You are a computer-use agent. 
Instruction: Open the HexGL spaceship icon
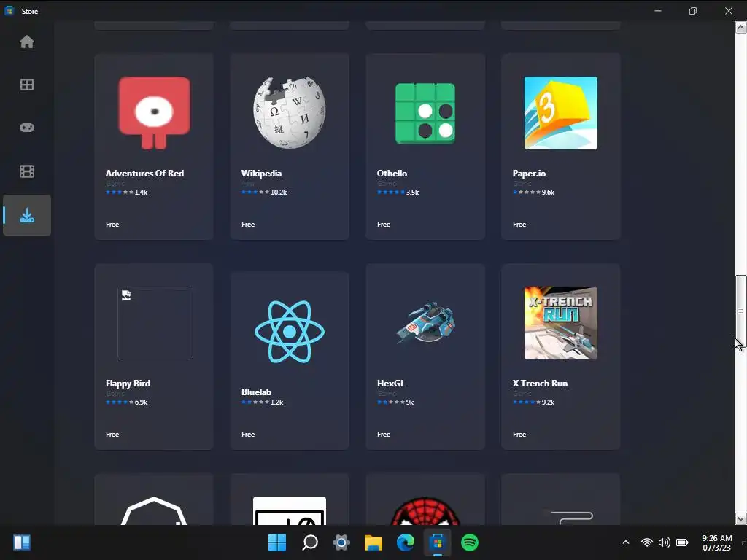coord(425,323)
